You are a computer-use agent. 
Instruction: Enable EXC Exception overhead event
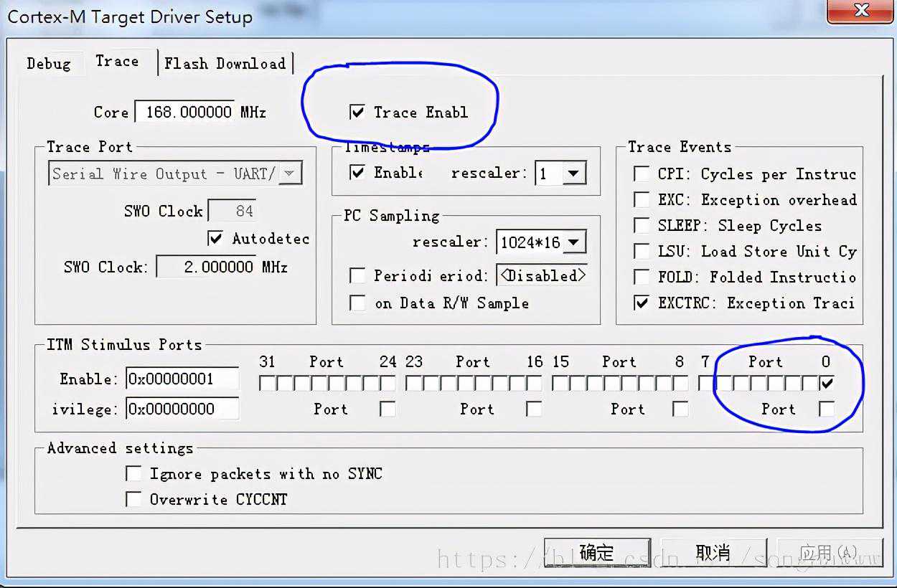[642, 200]
